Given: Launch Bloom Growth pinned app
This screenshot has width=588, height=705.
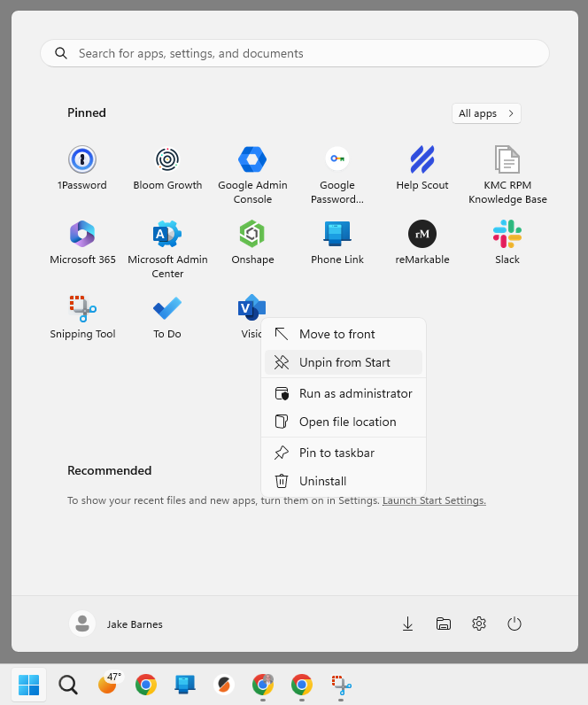Looking at the screenshot, I should 167,168.
